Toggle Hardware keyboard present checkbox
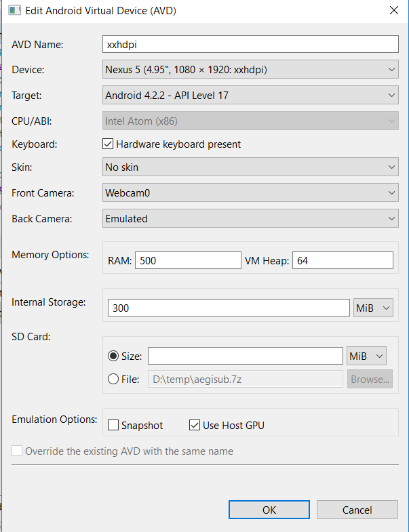409x532 pixels. pyautogui.click(x=108, y=144)
